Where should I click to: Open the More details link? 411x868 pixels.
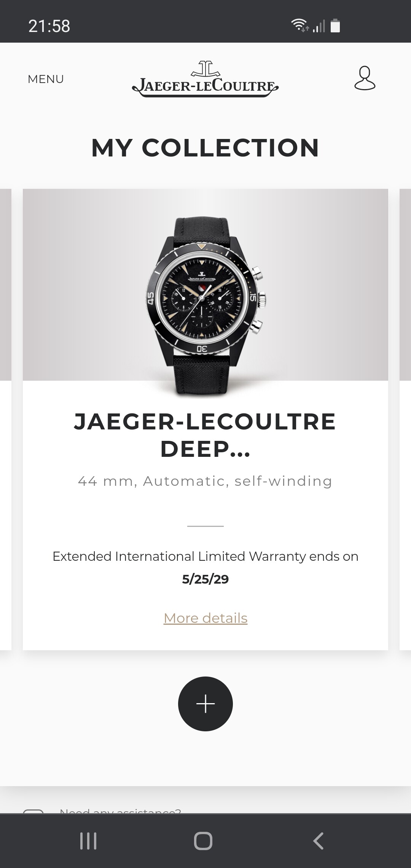pos(205,618)
